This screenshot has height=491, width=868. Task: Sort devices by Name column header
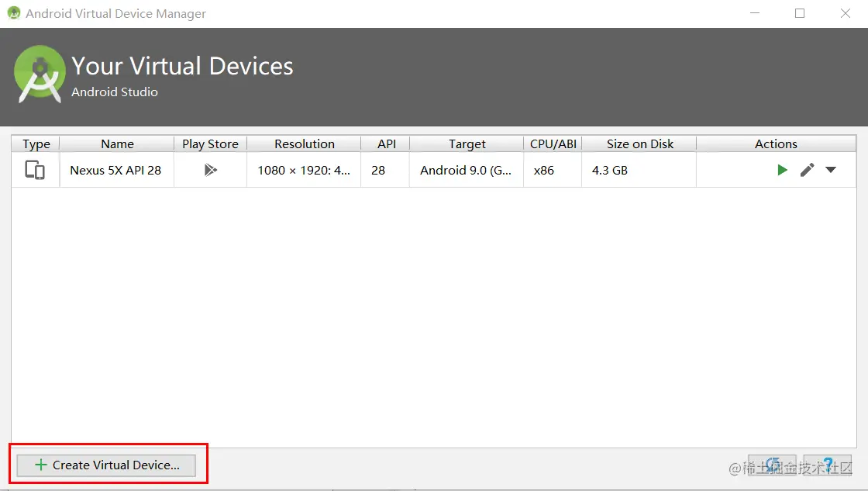[x=117, y=144]
